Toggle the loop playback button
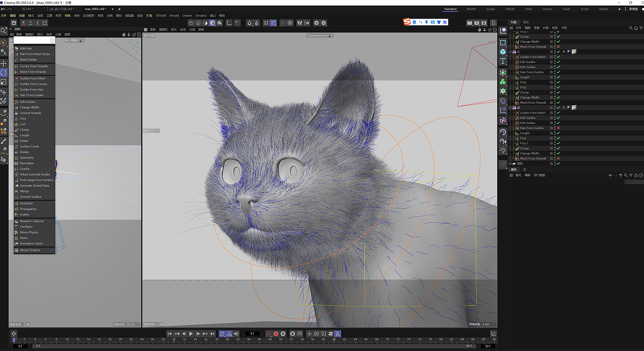 [x=222, y=333]
